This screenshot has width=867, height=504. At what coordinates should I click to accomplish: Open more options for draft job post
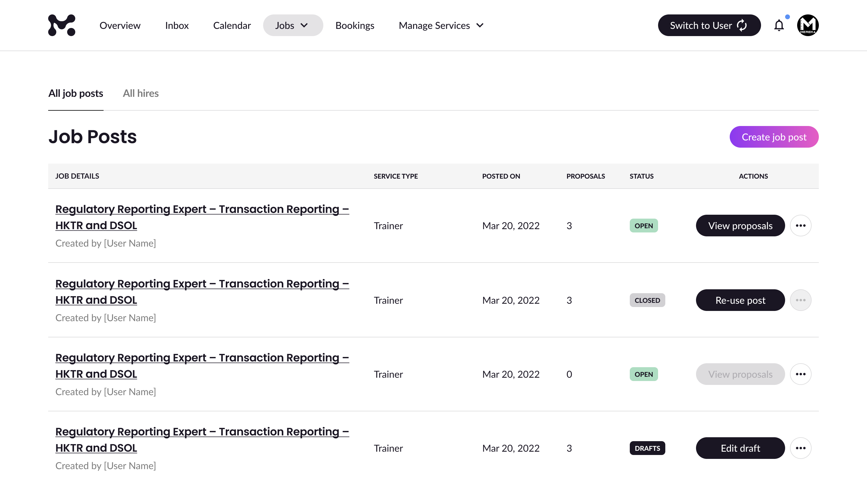(800, 448)
